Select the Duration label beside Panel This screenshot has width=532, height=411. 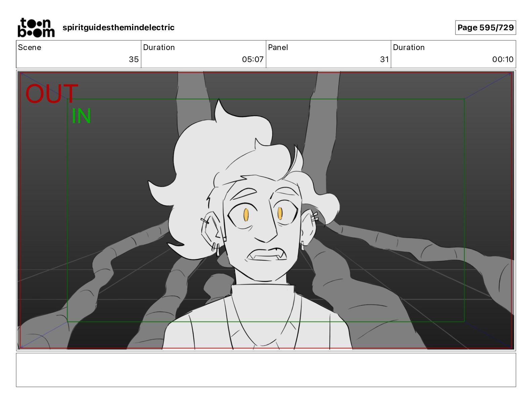coord(409,47)
